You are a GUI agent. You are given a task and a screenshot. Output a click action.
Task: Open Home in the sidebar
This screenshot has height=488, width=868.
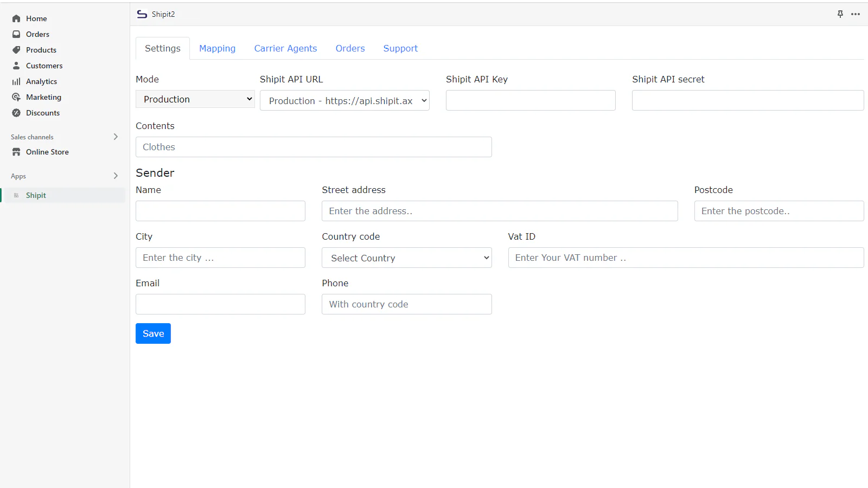coord(36,18)
